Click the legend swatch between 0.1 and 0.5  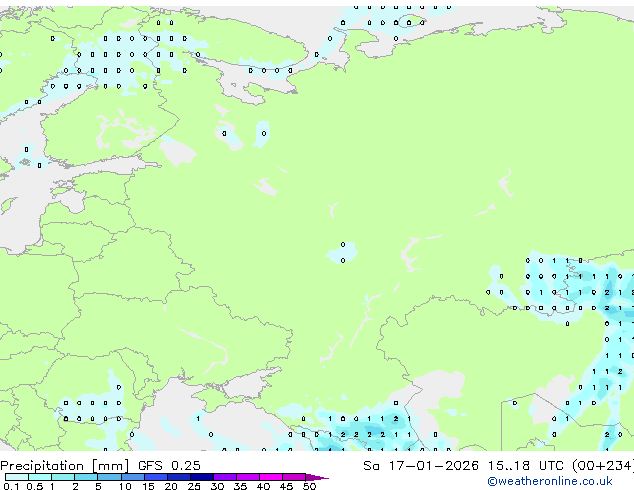pos(17,477)
